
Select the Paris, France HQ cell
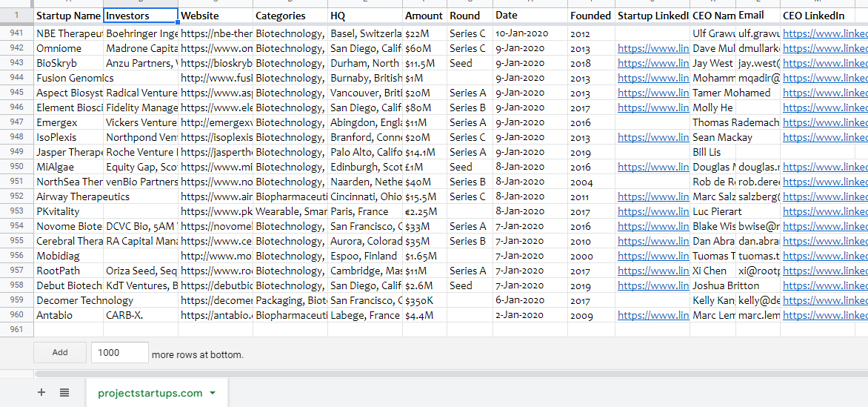tap(365, 211)
